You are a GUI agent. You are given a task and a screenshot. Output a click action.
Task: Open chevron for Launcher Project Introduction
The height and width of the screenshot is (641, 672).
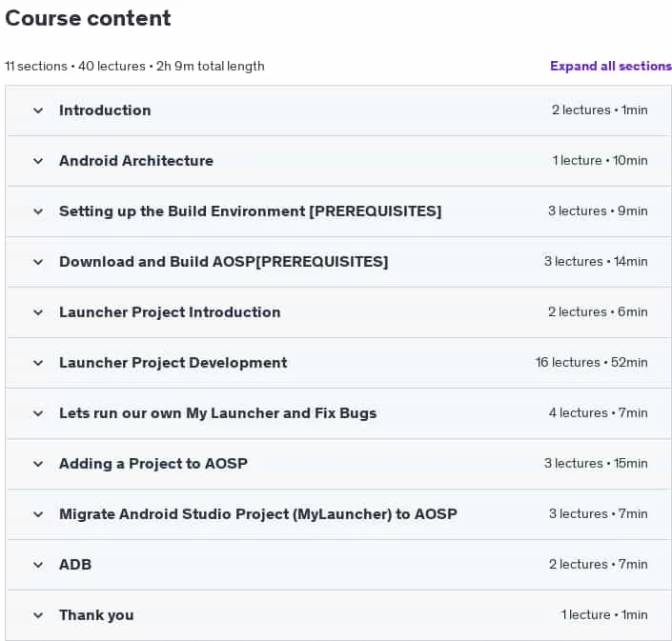click(x=38, y=312)
